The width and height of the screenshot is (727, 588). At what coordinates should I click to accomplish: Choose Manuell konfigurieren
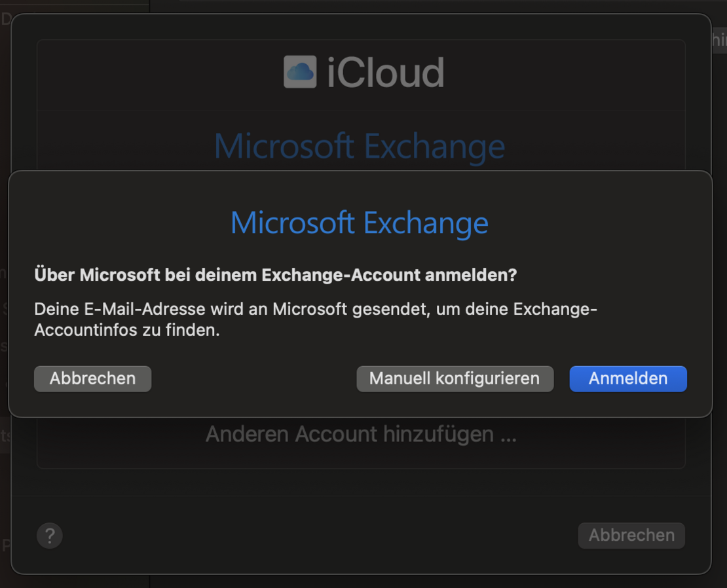pyautogui.click(x=455, y=378)
